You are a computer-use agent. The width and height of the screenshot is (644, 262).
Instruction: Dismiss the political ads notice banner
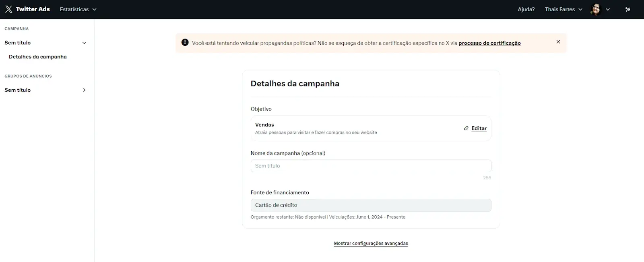point(558,42)
